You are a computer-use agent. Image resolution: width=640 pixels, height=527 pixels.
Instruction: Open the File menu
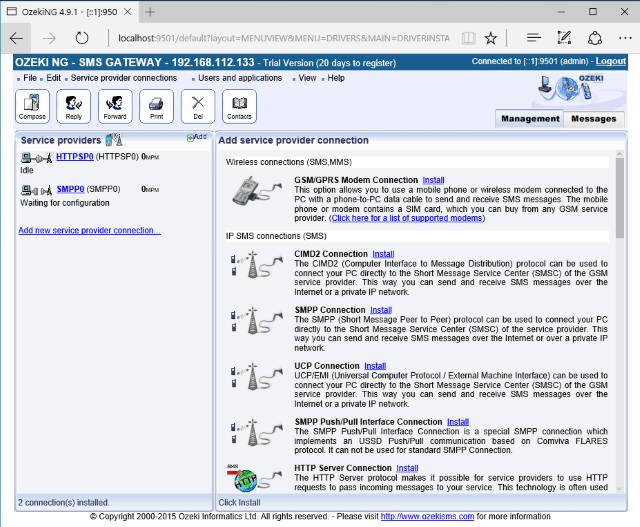coord(30,78)
